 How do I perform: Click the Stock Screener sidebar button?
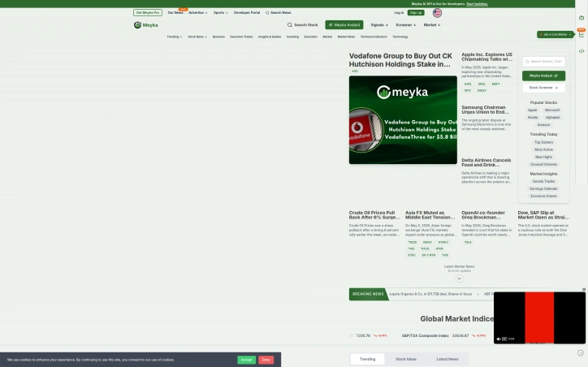click(x=543, y=88)
